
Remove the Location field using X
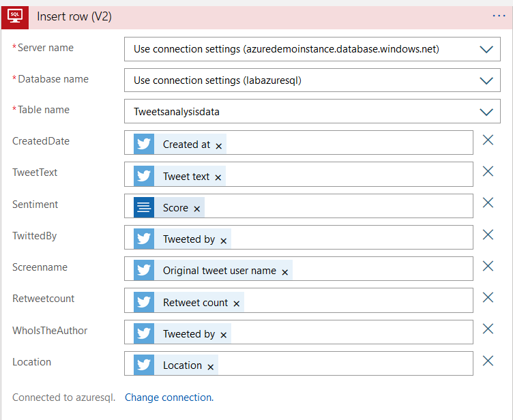tap(488, 361)
